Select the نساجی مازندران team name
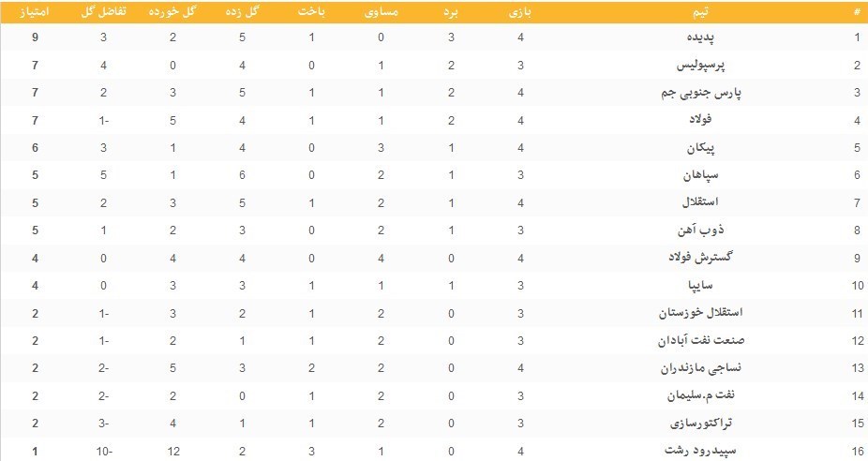Screen dimensions: 868x461 pyautogui.click(x=700, y=368)
